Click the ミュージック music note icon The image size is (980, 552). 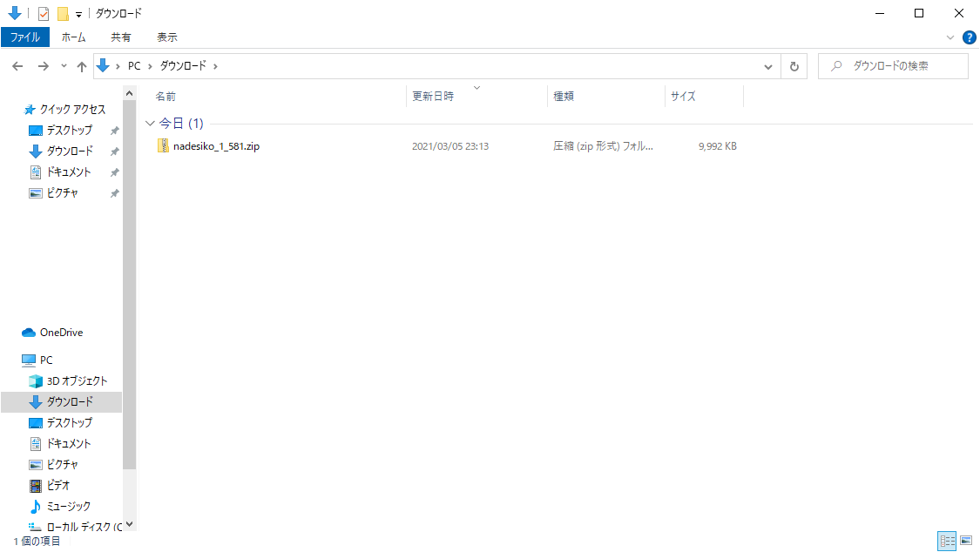point(36,507)
